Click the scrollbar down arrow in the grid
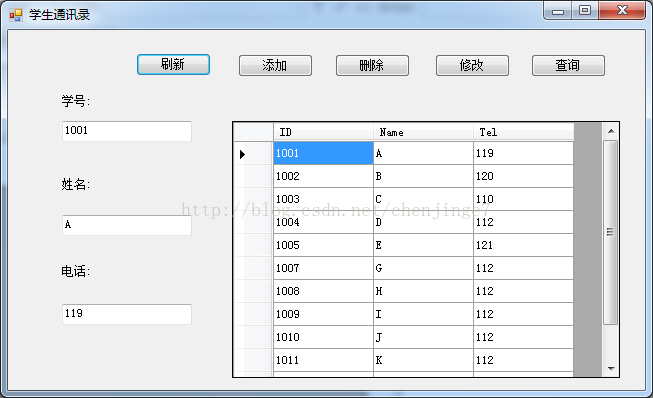 611,368
